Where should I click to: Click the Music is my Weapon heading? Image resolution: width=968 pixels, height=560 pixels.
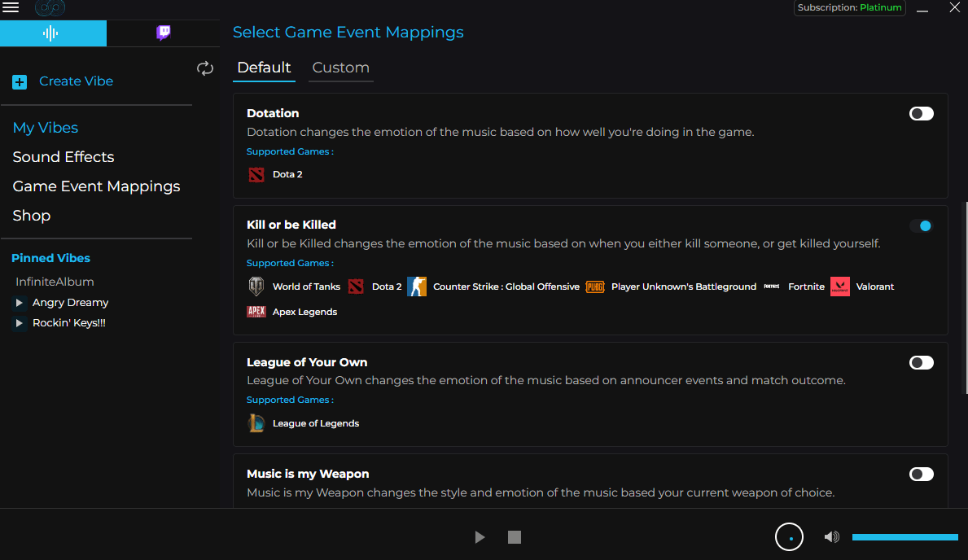point(308,475)
